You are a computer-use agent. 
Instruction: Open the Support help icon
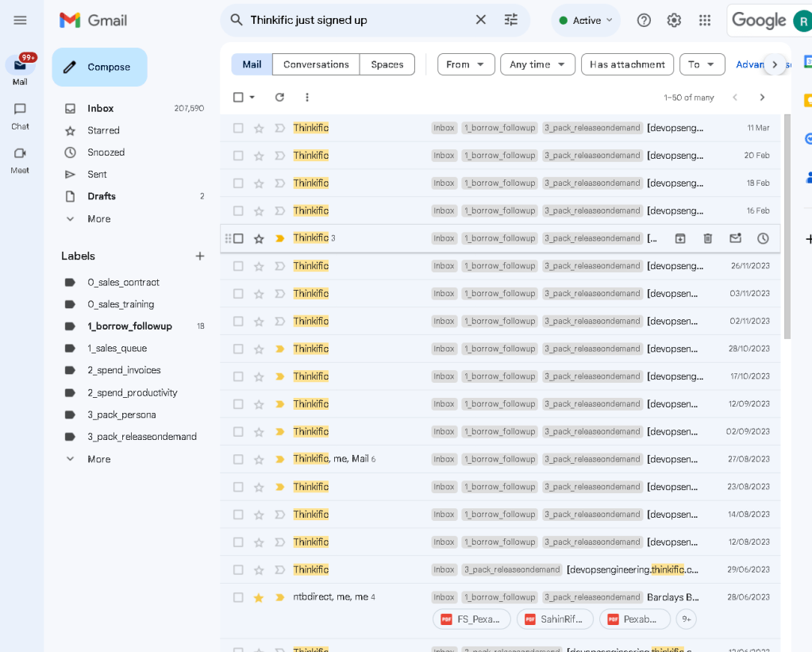tap(644, 20)
